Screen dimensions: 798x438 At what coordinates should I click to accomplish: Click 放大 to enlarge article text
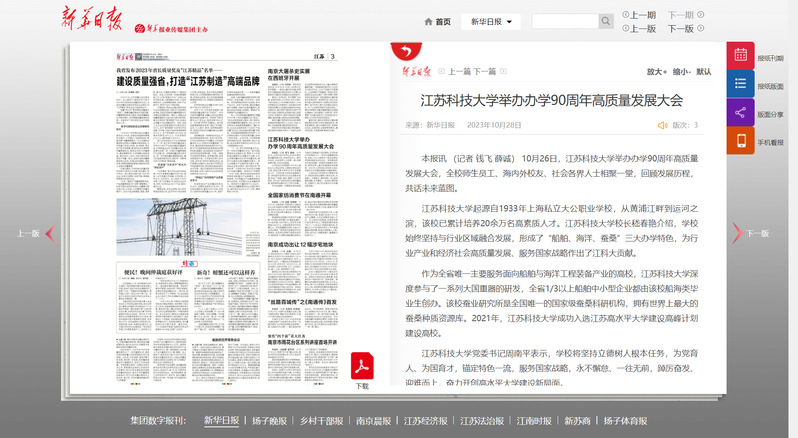click(x=655, y=72)
